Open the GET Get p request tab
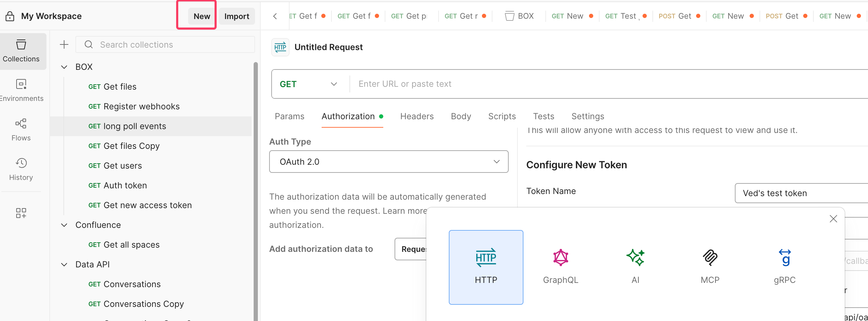This screenshot has height=321, width=868. [411, 16]
